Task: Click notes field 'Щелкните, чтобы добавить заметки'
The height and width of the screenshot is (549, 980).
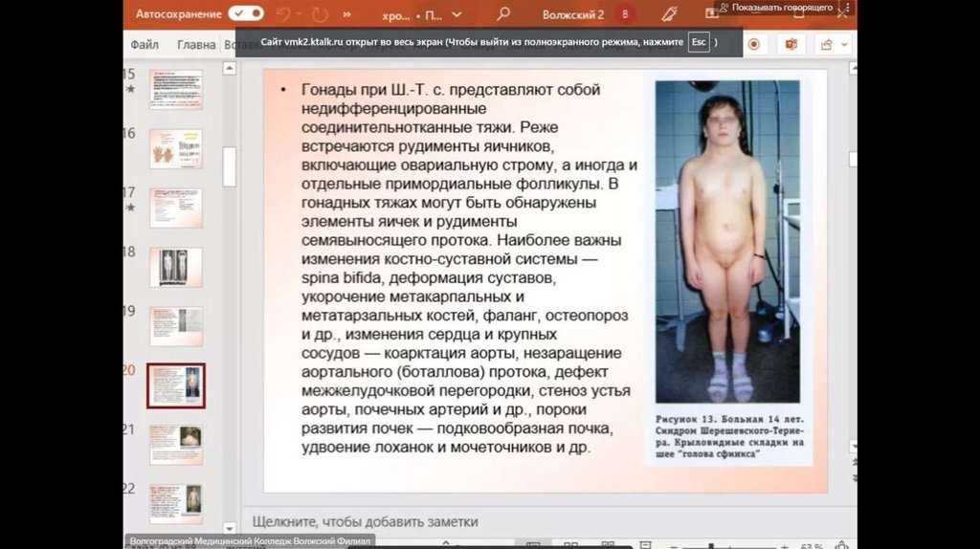Action: tap(365, 521)
